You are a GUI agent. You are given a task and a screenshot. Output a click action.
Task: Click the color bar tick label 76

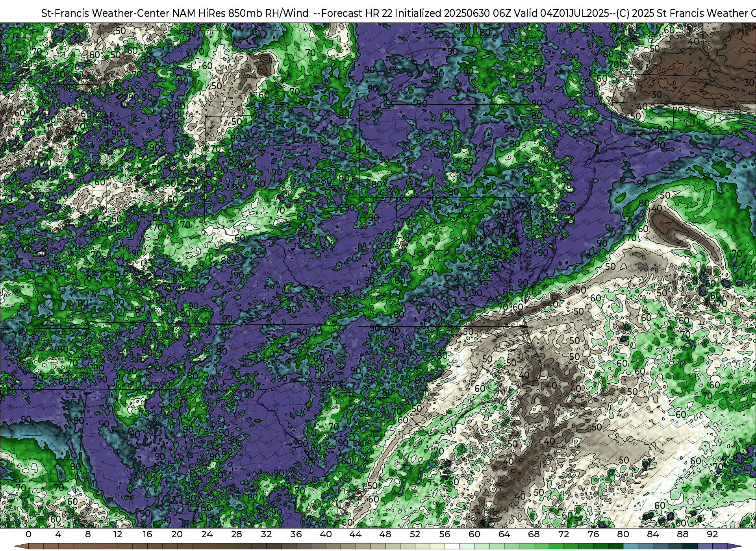tap(593, 534)
